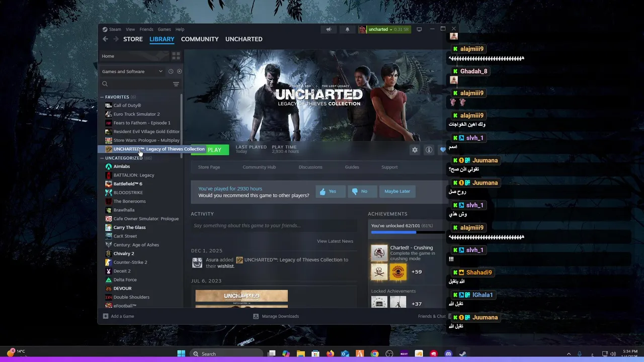Open the UNCHARTED game settings gear

pos(415,150)
